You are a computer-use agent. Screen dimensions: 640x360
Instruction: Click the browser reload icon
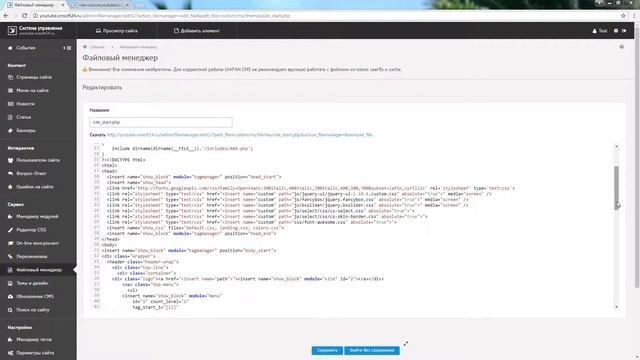click(x=24, y=16)
